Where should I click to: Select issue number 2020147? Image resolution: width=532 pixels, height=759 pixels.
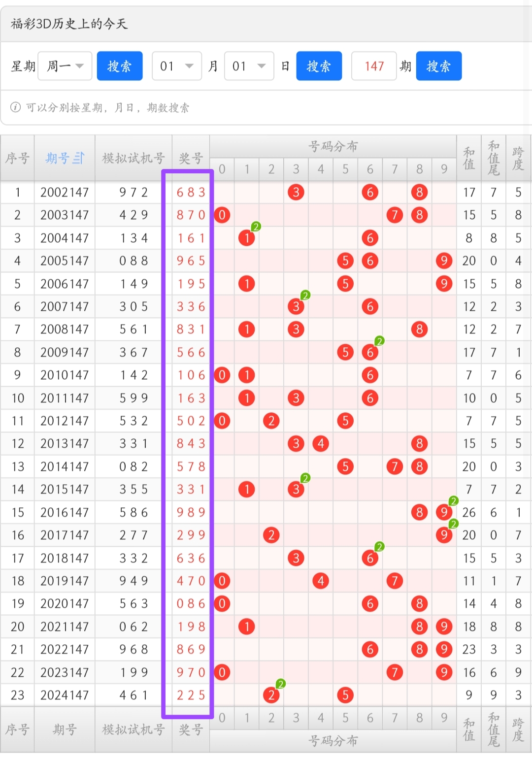[x=65, y=604]
